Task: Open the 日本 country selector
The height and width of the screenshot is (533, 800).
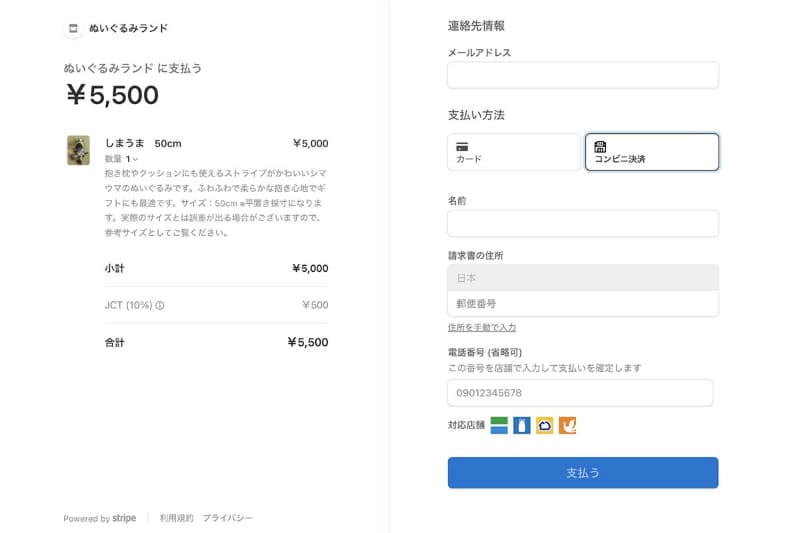Action: (583, 277)
